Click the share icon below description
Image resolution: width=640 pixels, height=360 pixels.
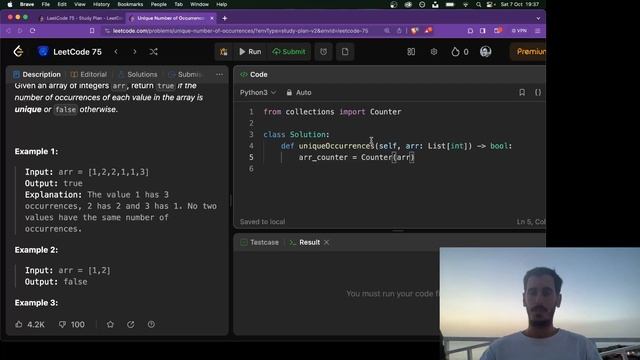(x=131, y=324)
